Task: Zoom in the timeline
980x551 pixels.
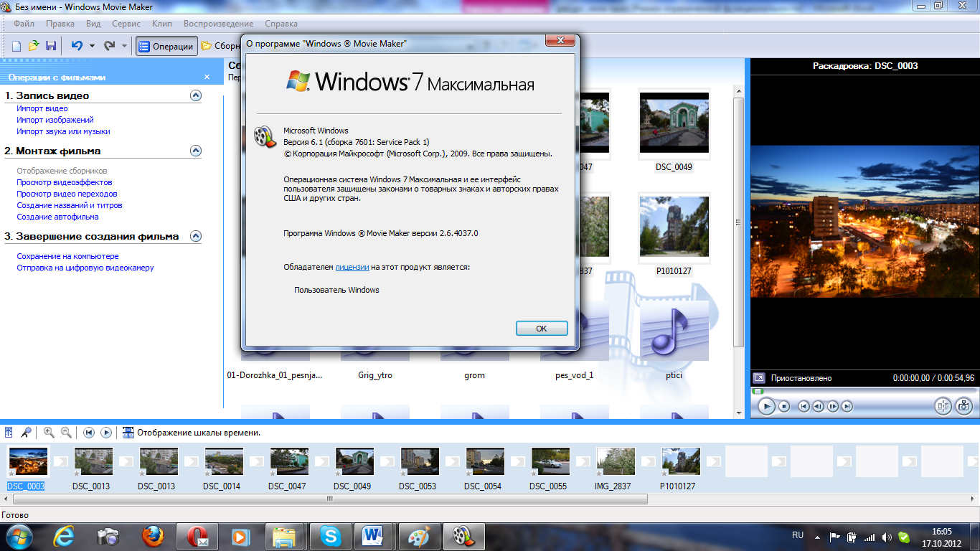Action: (49, 433)
